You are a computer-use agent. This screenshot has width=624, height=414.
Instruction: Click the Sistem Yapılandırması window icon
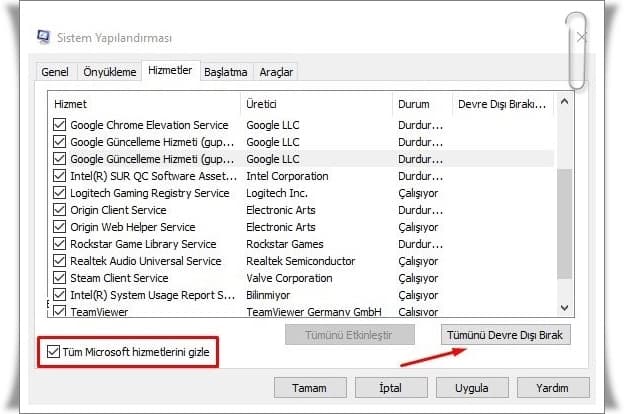[x=44, y=37]
